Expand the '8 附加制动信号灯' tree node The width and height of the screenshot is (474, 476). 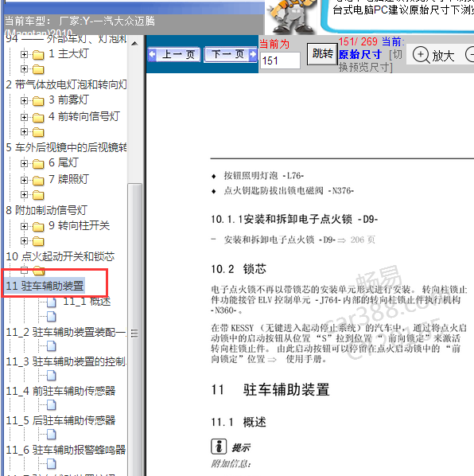[x=24, y=194]
